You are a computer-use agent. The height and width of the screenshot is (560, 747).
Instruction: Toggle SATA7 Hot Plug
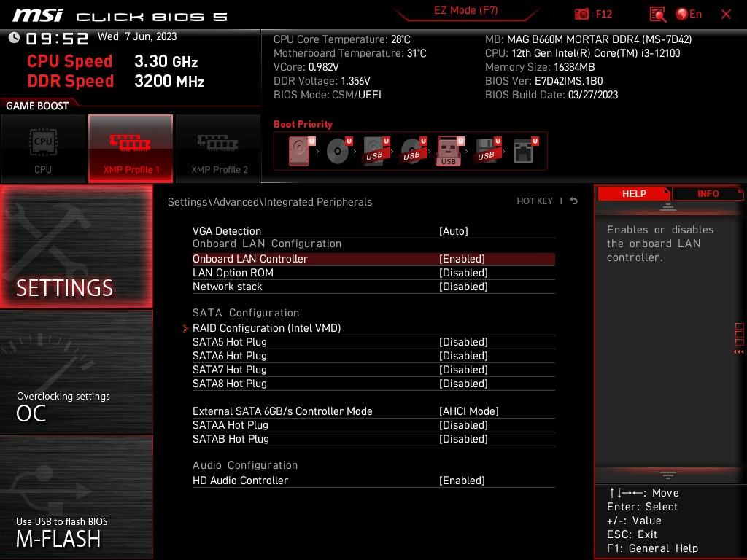[373, 370]
